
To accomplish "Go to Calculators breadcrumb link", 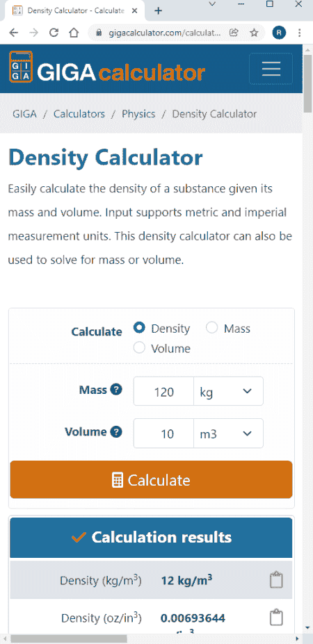I will coord(79,114).
